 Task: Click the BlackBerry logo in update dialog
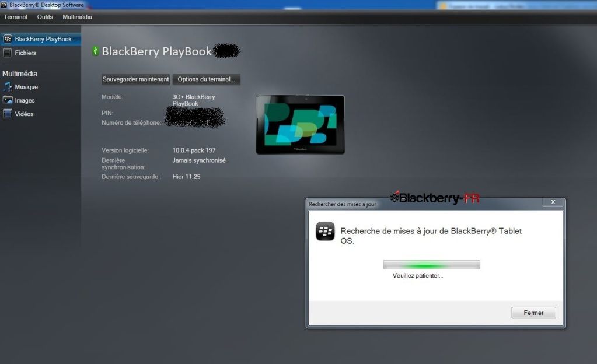point(325,232)
